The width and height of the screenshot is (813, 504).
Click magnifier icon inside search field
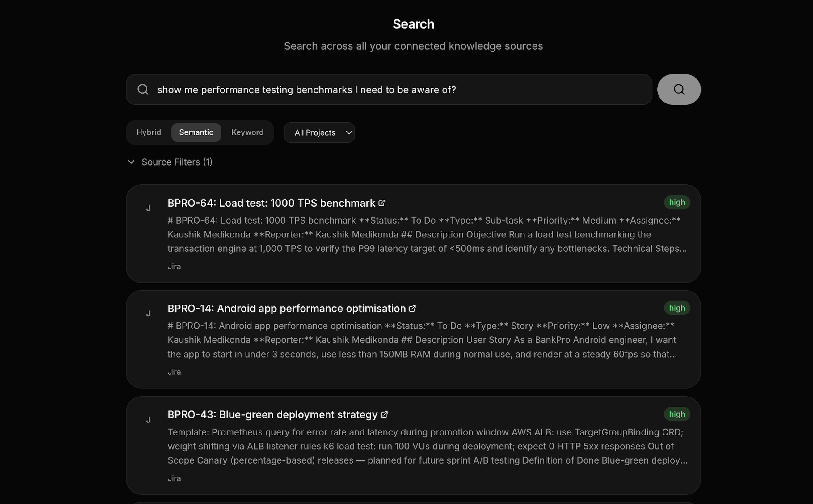tap(143, 89)
